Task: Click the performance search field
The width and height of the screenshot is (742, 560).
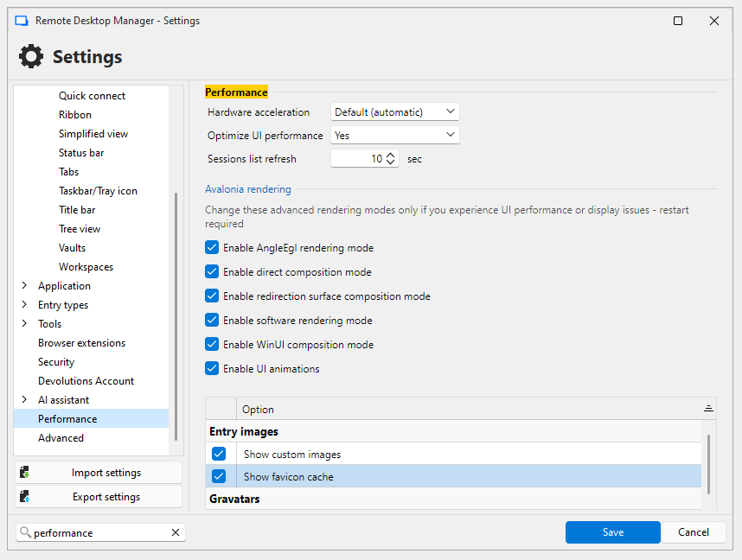Action: coord(100,532)
